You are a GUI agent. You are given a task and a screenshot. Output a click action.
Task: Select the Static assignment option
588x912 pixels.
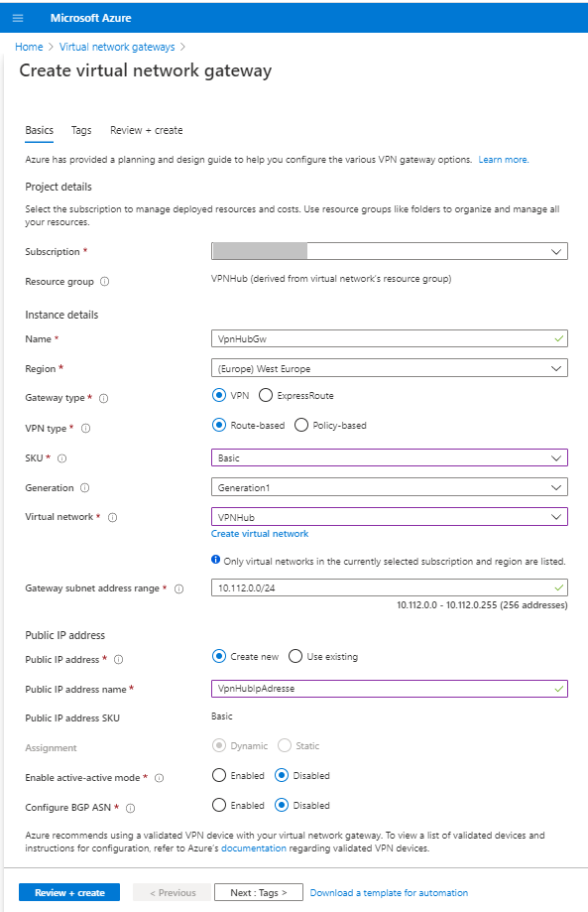(285, 745)
